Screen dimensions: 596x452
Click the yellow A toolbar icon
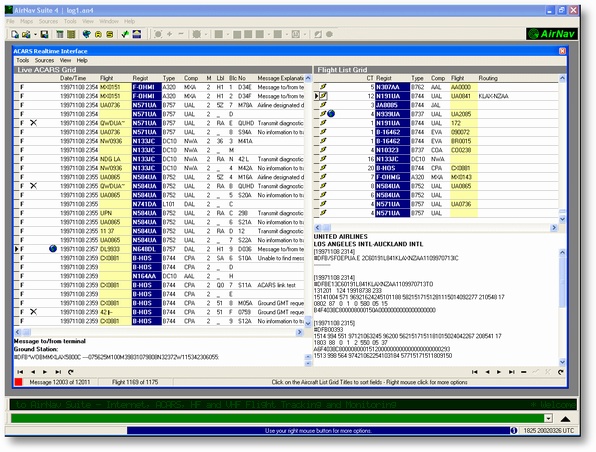tap(98, 35)
